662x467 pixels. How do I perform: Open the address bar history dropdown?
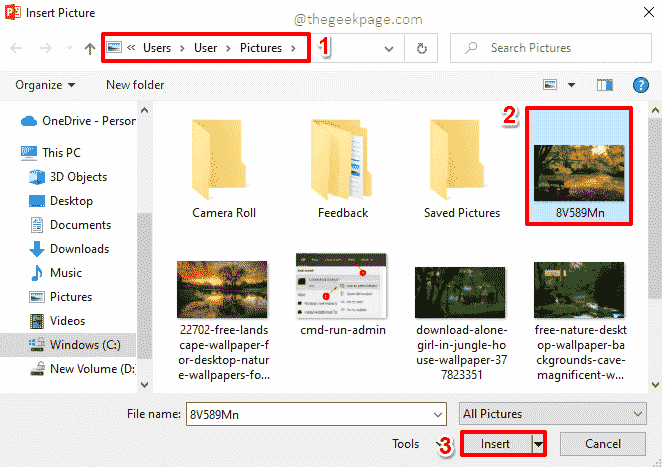coord(389,49)
